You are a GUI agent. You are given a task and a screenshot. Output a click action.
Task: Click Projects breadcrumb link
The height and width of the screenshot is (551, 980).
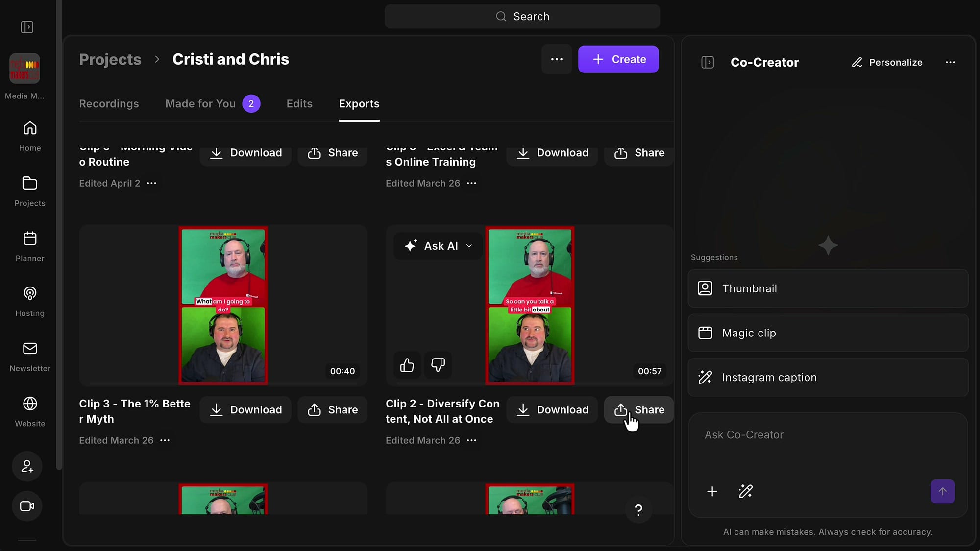tap(110, 59)
